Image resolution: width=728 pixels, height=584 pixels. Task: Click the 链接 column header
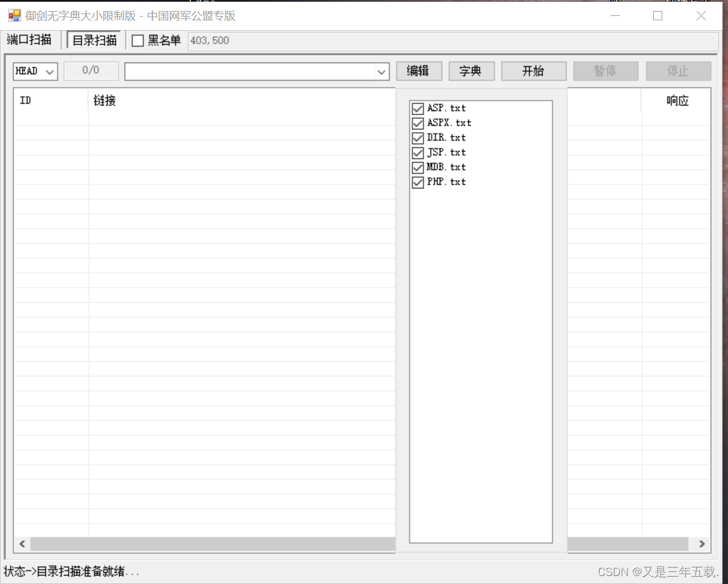tap(241, 100)
